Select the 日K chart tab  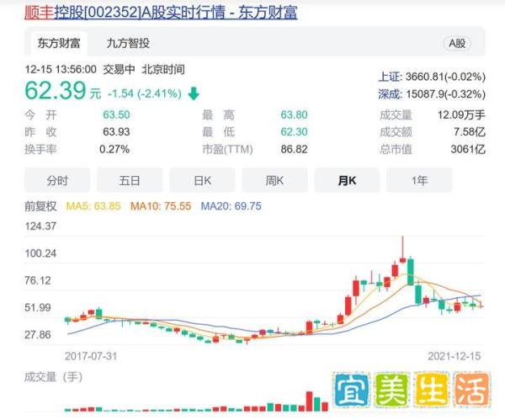[202, 180]
